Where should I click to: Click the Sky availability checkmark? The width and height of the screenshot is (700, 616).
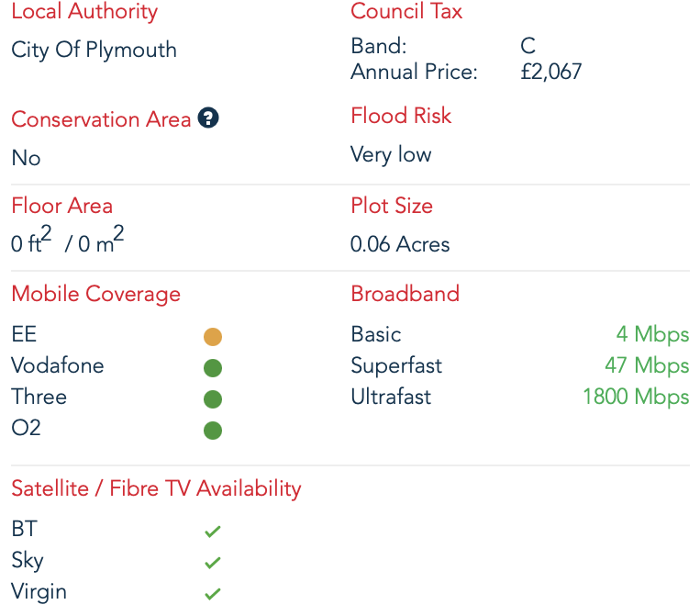click(x=213, y=562)
